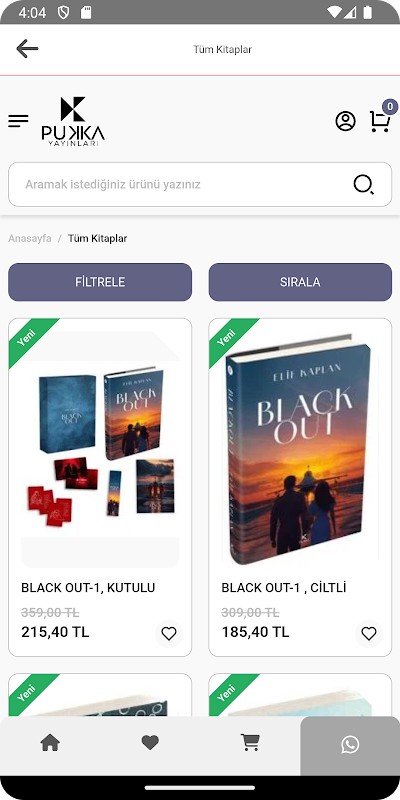Open the FİLTRELE filter options
Screen dimensions: 400x800
[x=100, y=282]
